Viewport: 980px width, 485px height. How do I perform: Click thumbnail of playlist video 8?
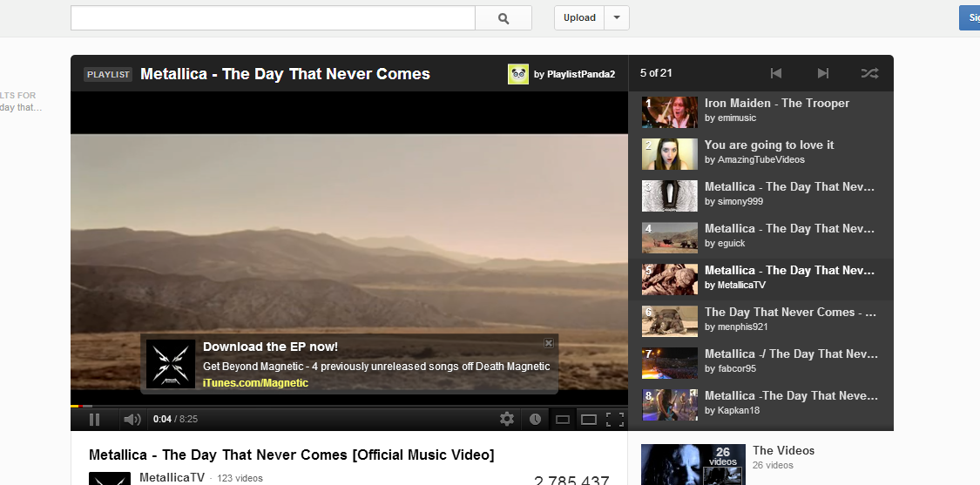pos(669,406)
